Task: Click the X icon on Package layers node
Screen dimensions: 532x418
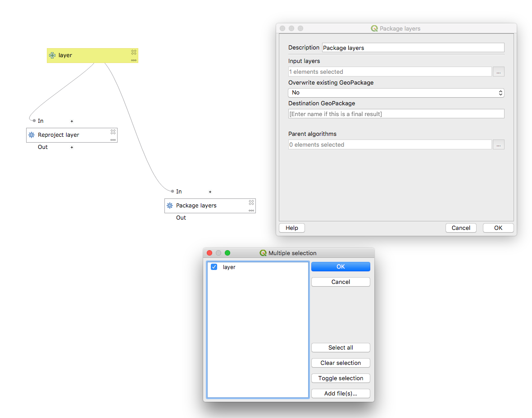Action: point(251,202)
